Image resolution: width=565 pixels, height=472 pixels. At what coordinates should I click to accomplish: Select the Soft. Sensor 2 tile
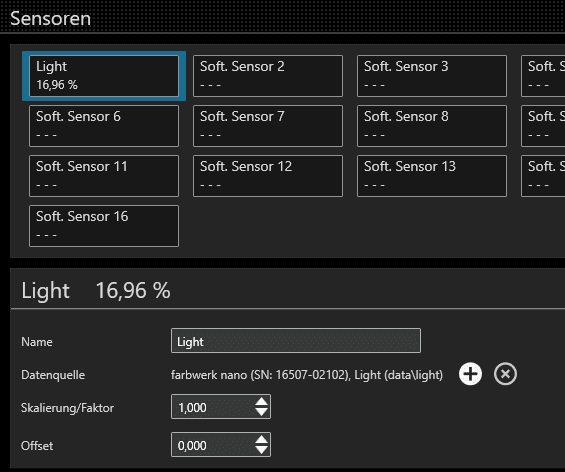coord(268,76)
